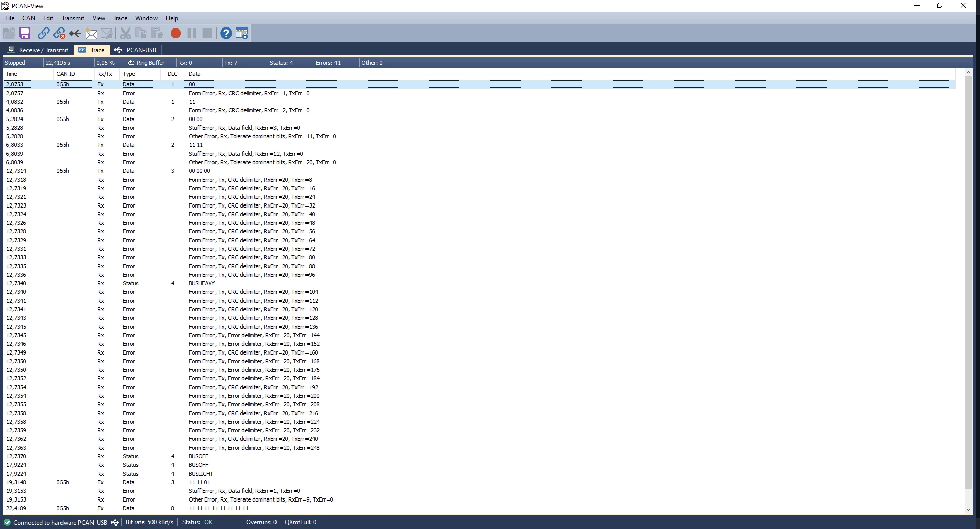This screenshot has height=529, width=980.
Task: Click the Cut scissors icon
Action: [x=126, y=34]
